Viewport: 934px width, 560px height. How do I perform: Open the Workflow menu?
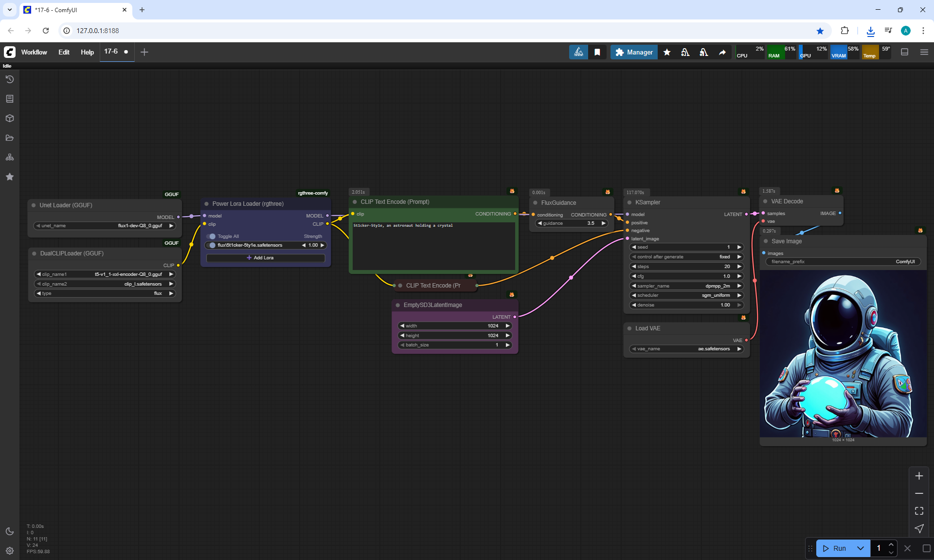pyautogui.click(x=34, y=52)
